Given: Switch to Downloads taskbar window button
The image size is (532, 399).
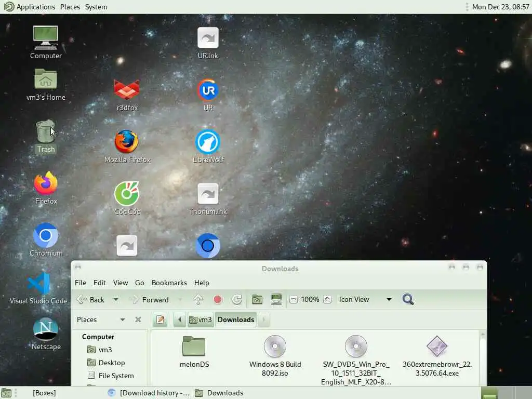Looking at the screenshot, I should [x=220, y=393].
